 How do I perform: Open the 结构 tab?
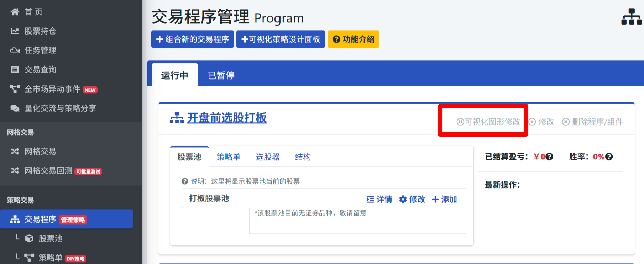[303, 157]
